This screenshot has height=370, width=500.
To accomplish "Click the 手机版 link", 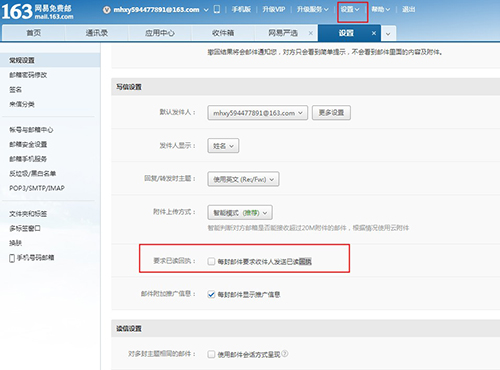I will click(241, 9).
